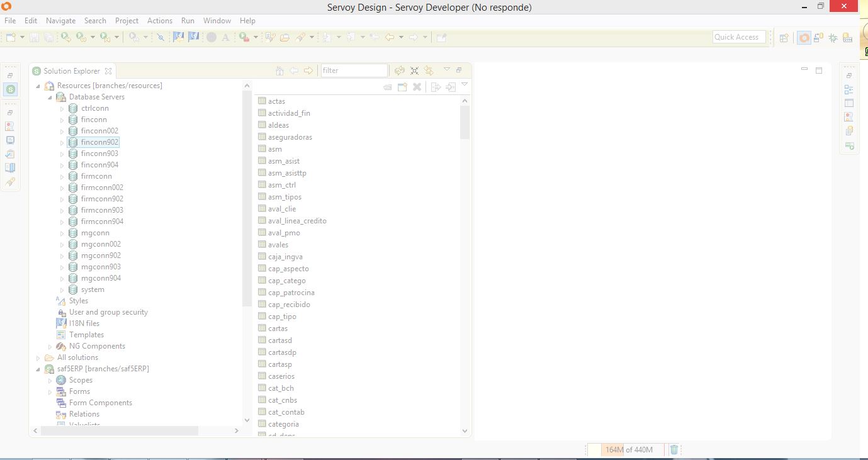Open Solution Explorer view menu triangle
The image size is (868, 460).
pyautogui.click(x=446, y=69)
